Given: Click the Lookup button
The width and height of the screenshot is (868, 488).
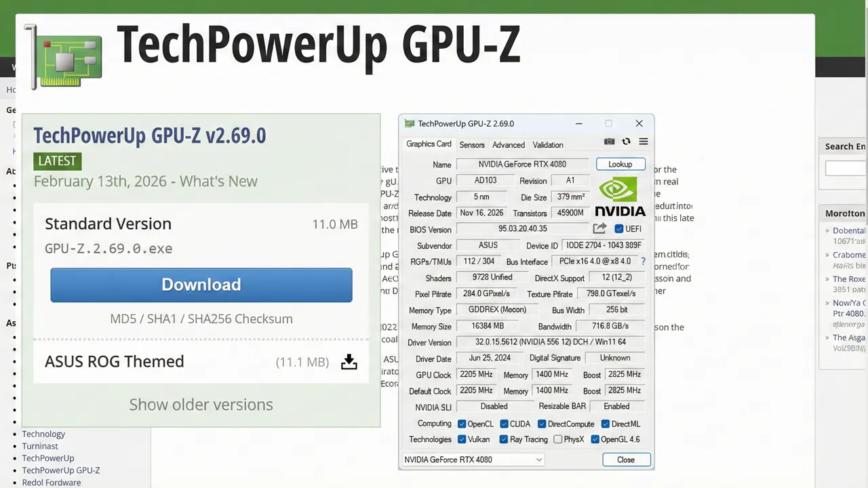Looking at the screenshot, I should (620, 164).
